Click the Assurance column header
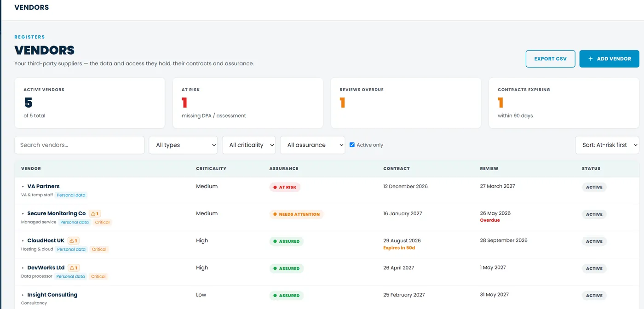 click(x=284, y=169)
